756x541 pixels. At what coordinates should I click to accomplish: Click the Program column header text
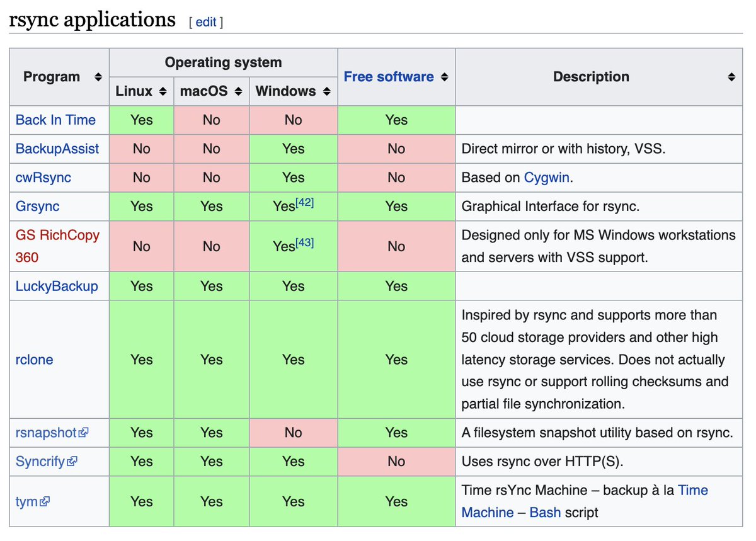pyautogui.click(x=52, y=77)
